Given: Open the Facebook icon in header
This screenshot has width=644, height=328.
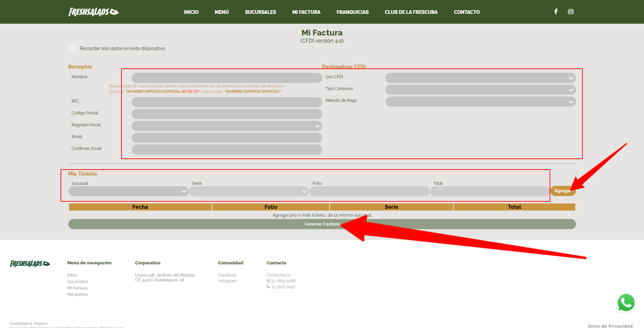Looking at the screenshot, I should pyautogui.click(x=556, y=12).
